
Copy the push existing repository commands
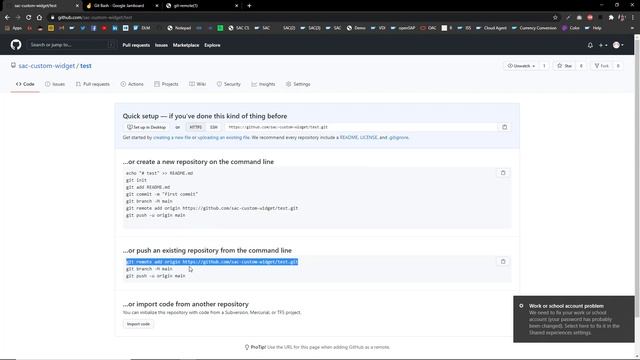pyautogui.click(x=503, y=261)
